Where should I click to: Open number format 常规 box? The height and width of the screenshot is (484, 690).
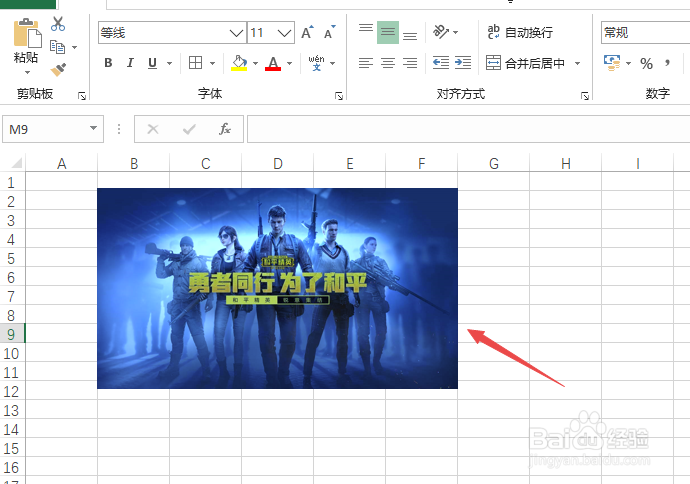coord(645,33)
